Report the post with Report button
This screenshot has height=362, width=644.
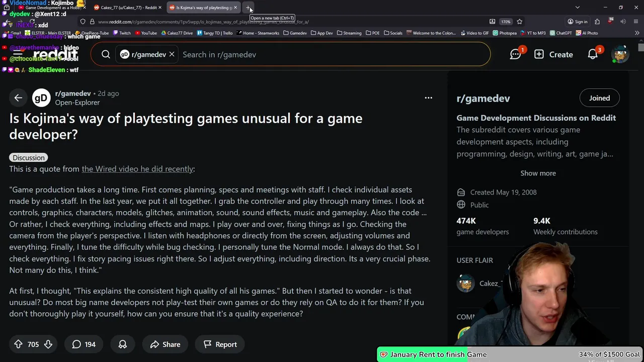pyautogui.click(x=220, y=344)
